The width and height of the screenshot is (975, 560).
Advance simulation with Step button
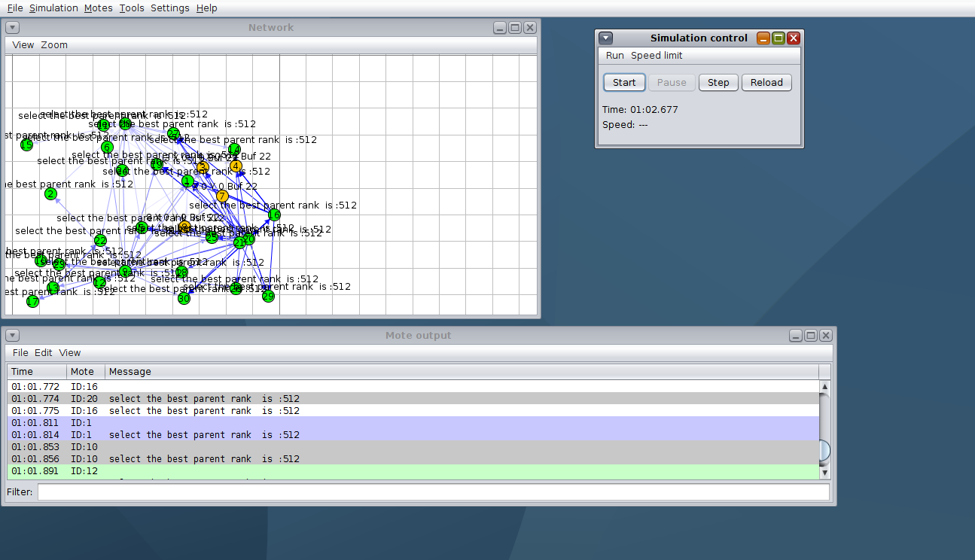[718, 83]
